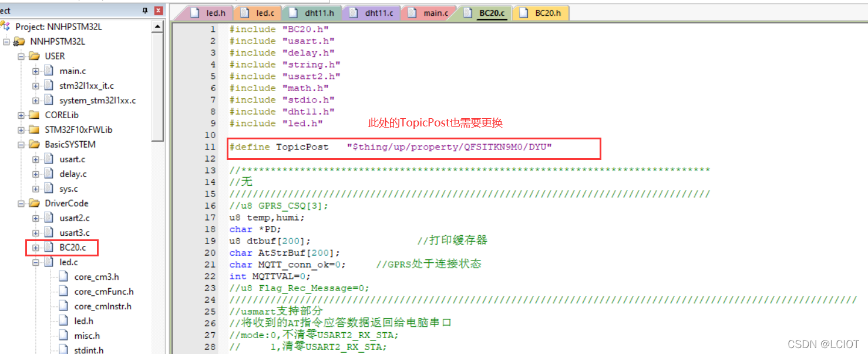The height and width of the screenshot is (354, 868).
Task: Click the #include "usart2.h" line
Action: coord(285,76)
